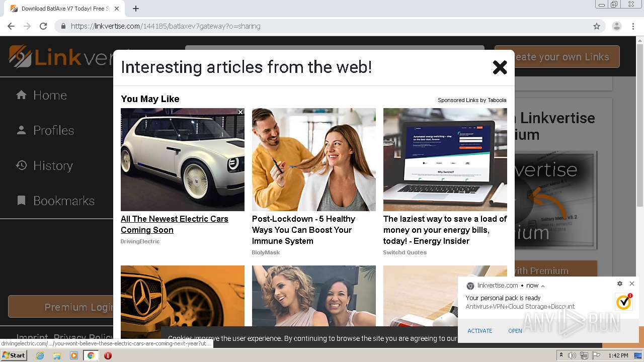Click ACTIVATE in the notification
The width and height of the screenshot is (644, 362).
[480, 331]
